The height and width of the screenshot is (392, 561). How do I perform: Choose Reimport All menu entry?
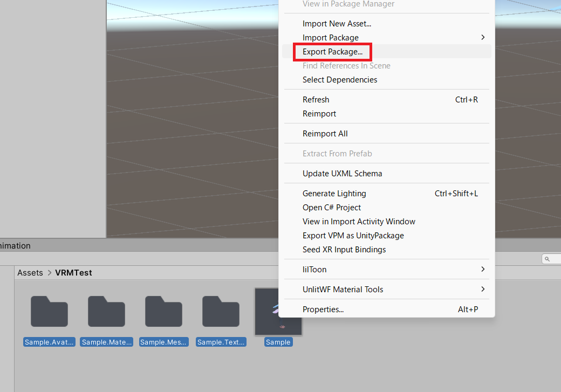click(325, 134)
